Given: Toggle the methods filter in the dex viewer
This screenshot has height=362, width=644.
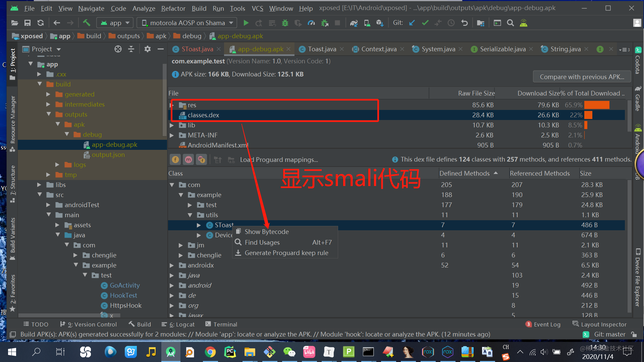Looking at the screenshot, I should pos(188,160).
